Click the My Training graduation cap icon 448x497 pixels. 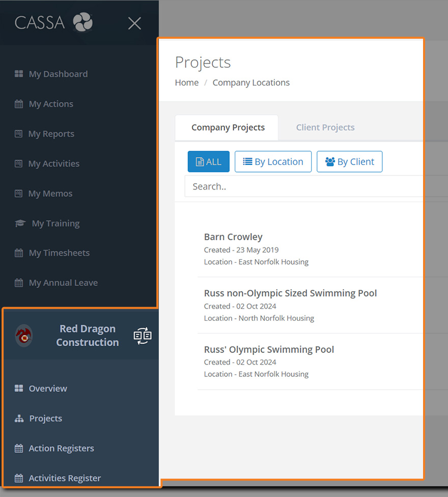point(20,223)
